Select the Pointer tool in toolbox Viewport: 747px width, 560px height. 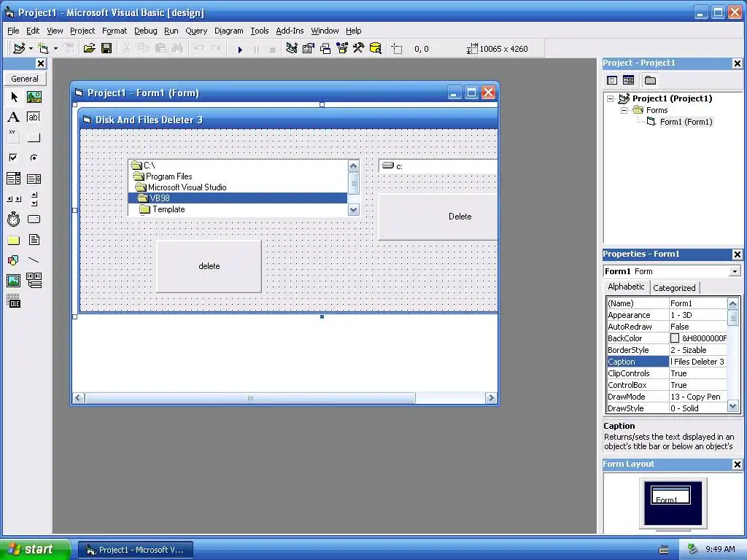(14, 97)
